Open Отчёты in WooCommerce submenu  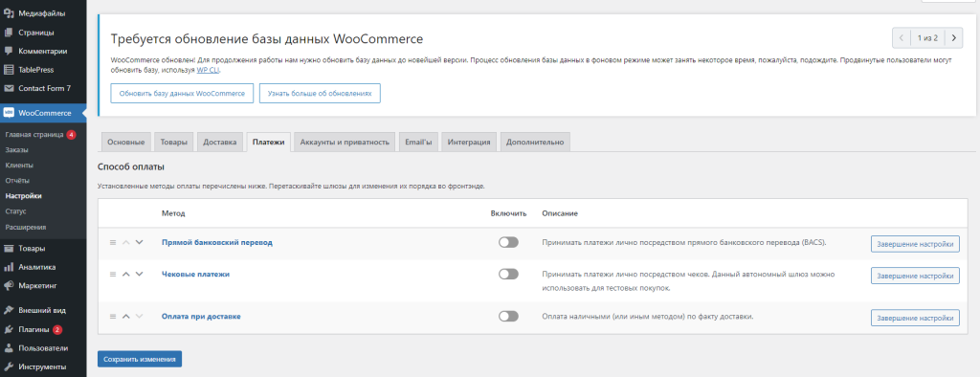tap(17, 181)
